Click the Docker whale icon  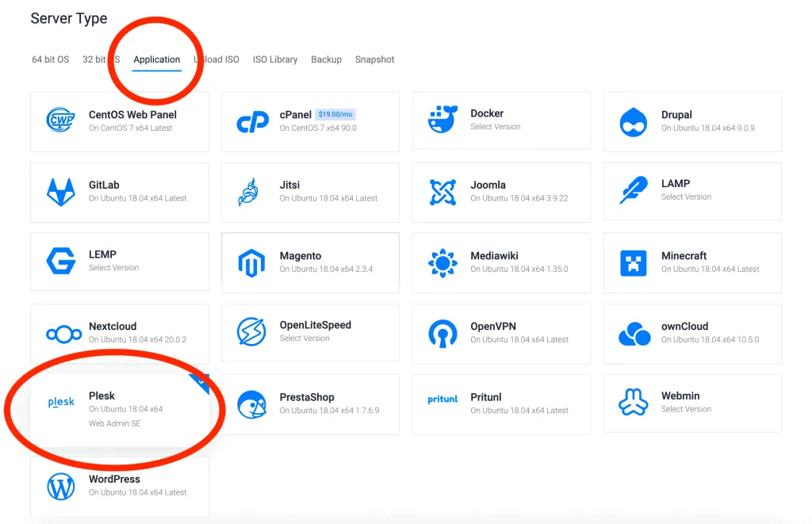point(442,120)
